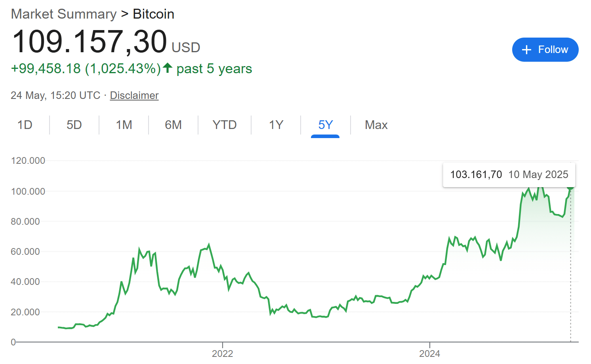Click the green up arrow icon
This screenshot has height=364, width=591.
coord(168,68)
